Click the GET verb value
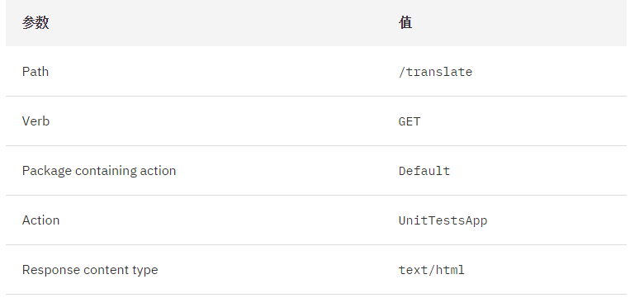The width and height of the screenshot is (644, 298). (410, 121)
